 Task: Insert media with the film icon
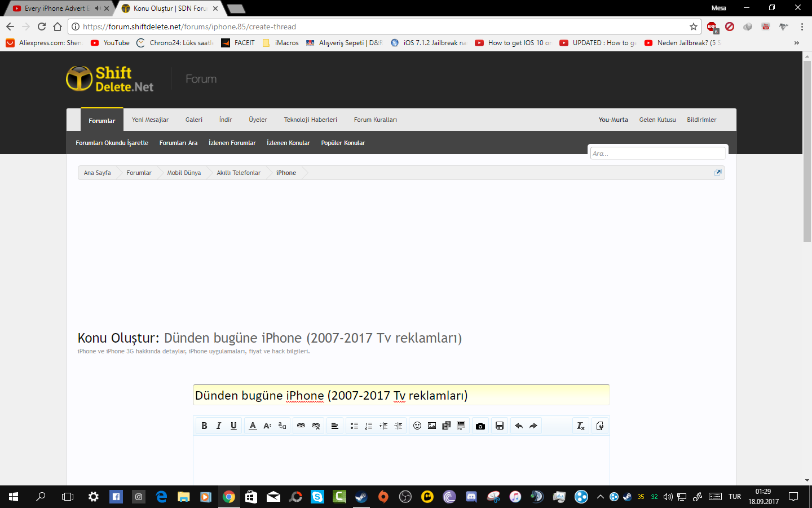point(447,426)
